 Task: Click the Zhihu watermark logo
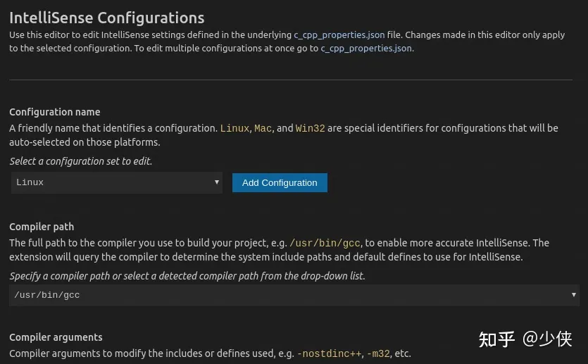pyautogui.click(x=497, y=339)
